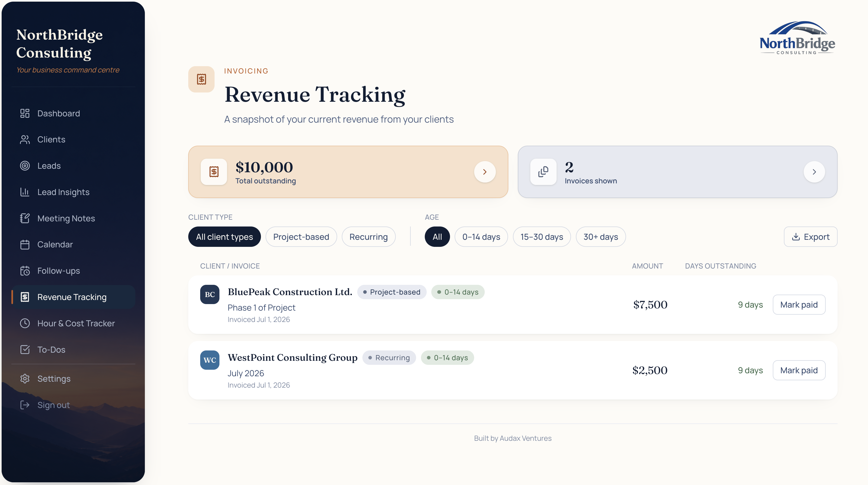Viewport: 868px width, 485px height.
Task: Click the Recurring tag on WestPoint row
Action: point(389,358)
